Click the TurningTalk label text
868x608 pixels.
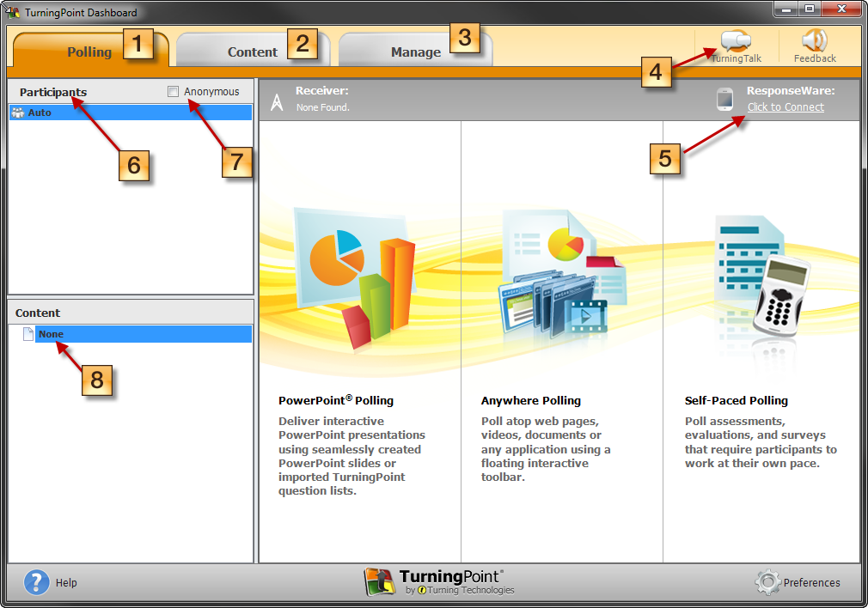pyautogui.click(x=737, y=58)
